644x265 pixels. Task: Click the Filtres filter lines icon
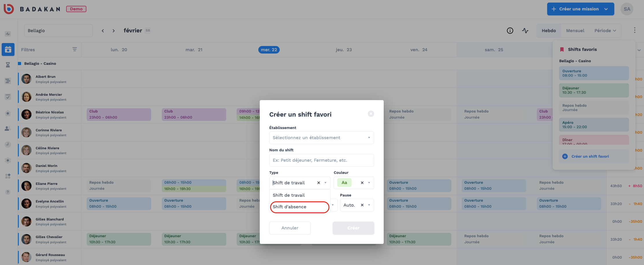click(75, 49)
